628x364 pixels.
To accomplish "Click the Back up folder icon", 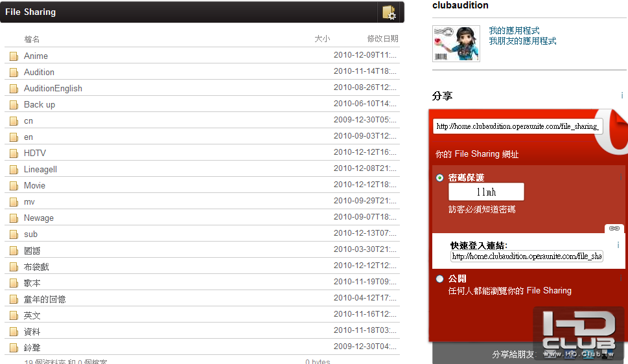I will click(x=14, y=105).
